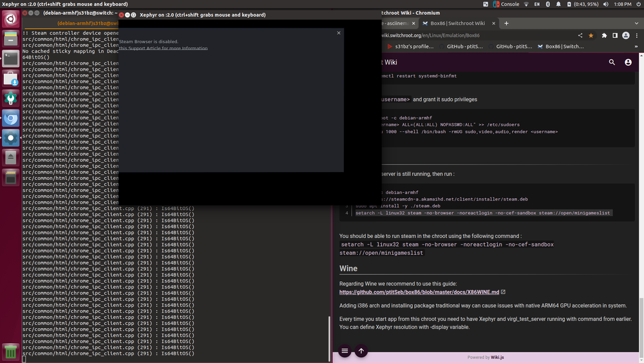
Task: Open the Trash in the dock
Action: point(11,352)
